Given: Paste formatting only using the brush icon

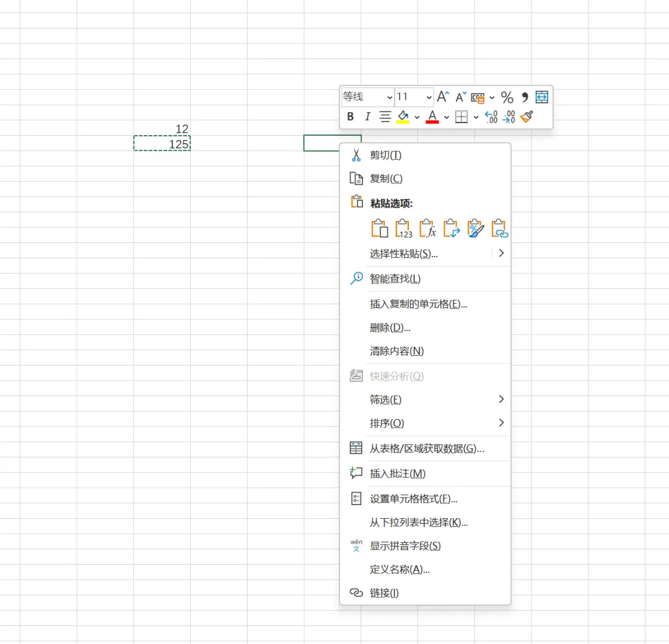Looking at the screenshot, I should 475,229.
